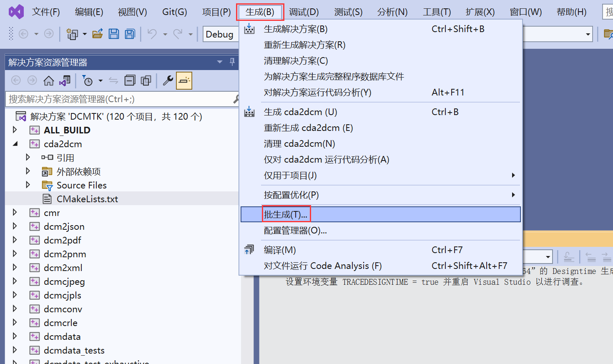Viewport: 613px width, 364px height.
Task: Click Solution Explorer back arrow icon
Action: [x=16, y=80]
